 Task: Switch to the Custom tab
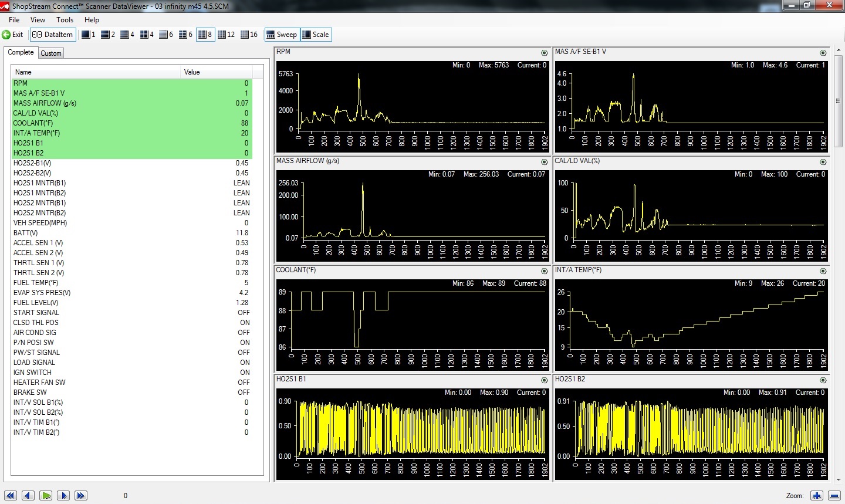pos(51,53)
